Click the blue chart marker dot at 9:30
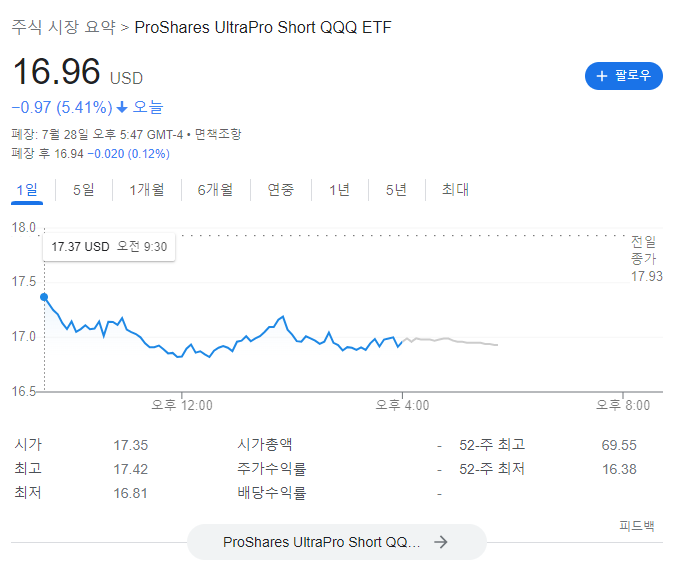The height and width of the screenshot is (584, 673). 44,297
